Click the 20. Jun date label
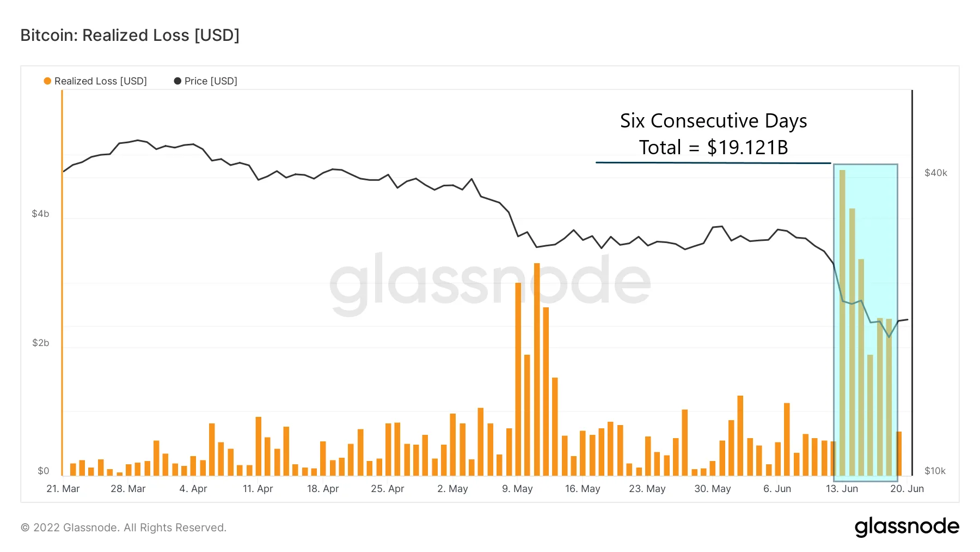 [x=907, y=489]
